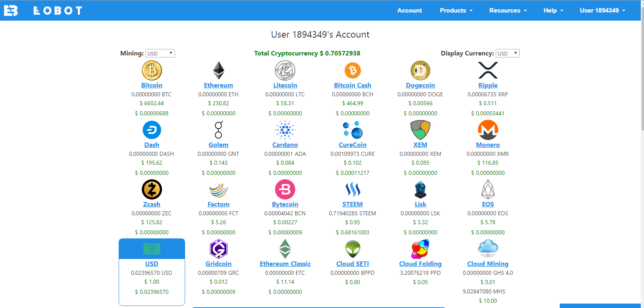Click the Cloud SETI alien icon
The height and width of the screenshot is (308, 644).
pos(353,249)
